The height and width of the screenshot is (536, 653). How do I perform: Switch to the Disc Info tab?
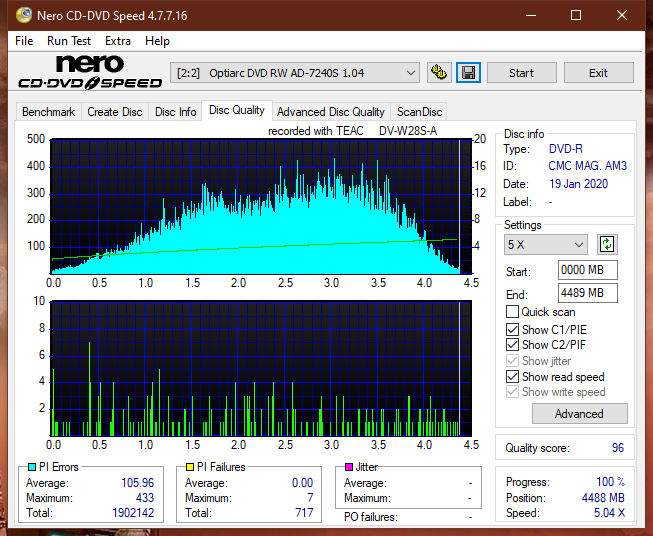[x=175, y=112]
